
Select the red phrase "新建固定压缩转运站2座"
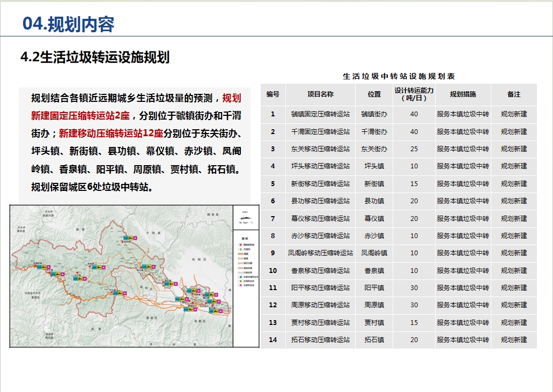[x=80, y=116]
